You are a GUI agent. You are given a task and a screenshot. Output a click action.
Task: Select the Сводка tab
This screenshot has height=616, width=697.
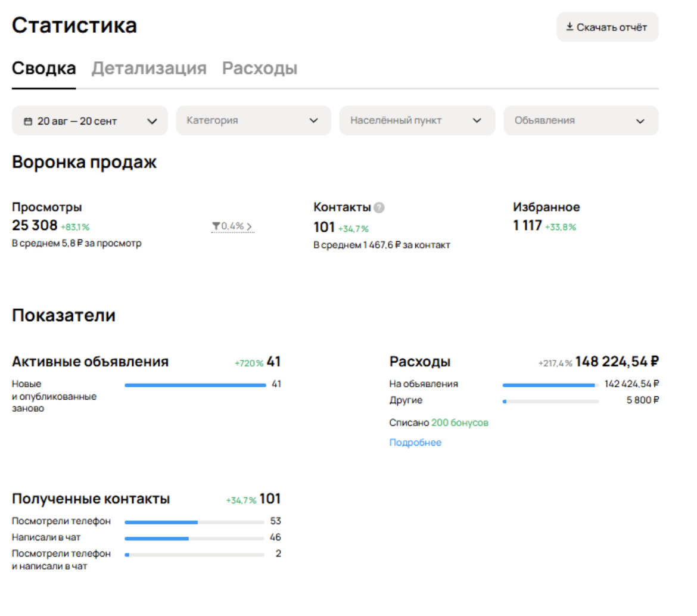(x=43, y=68)
